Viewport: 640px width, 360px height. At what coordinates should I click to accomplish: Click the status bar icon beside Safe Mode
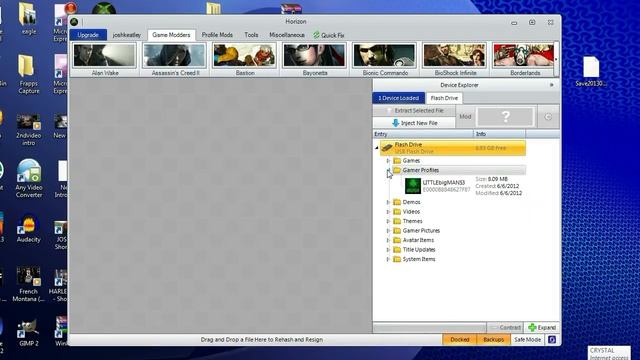(552, 340)
